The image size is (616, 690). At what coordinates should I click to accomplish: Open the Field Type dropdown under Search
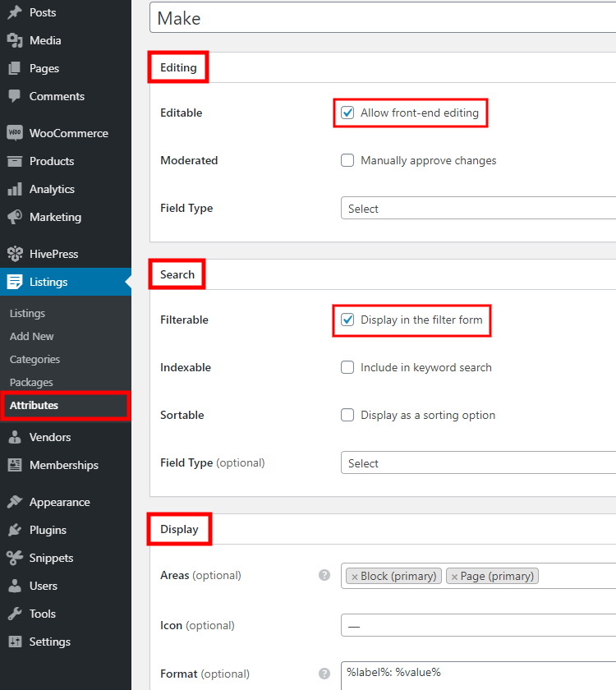(x=476, y=462)
